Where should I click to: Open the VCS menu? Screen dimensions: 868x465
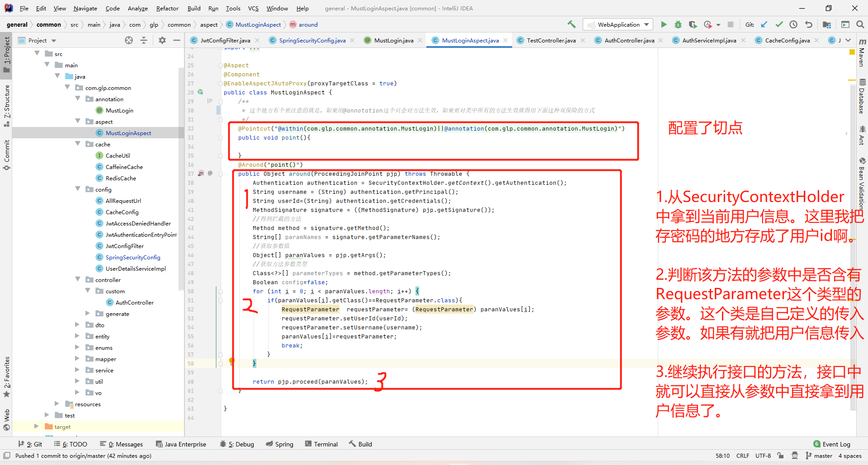[253, 8]
